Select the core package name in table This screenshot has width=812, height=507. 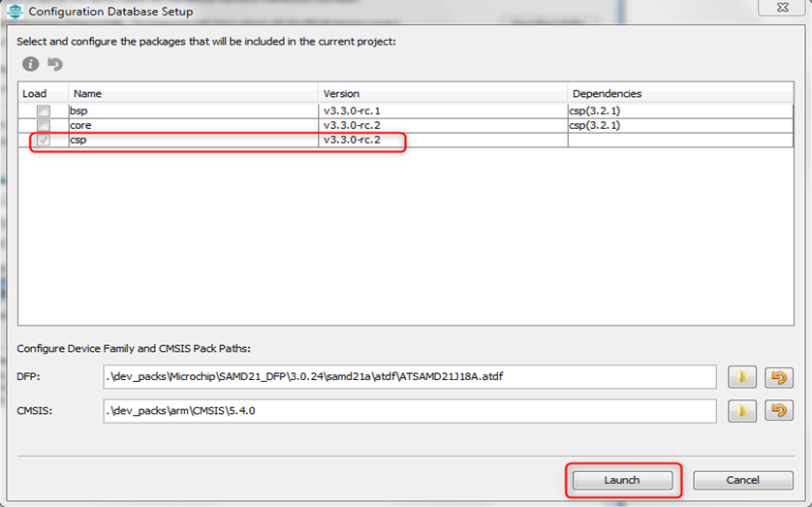click(80, 126)
